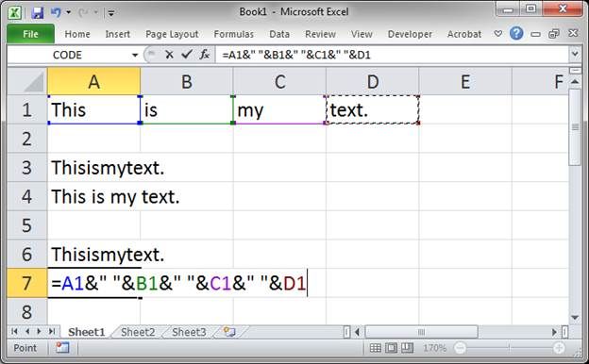Open the Data ribbon tab

pos(279,34)
